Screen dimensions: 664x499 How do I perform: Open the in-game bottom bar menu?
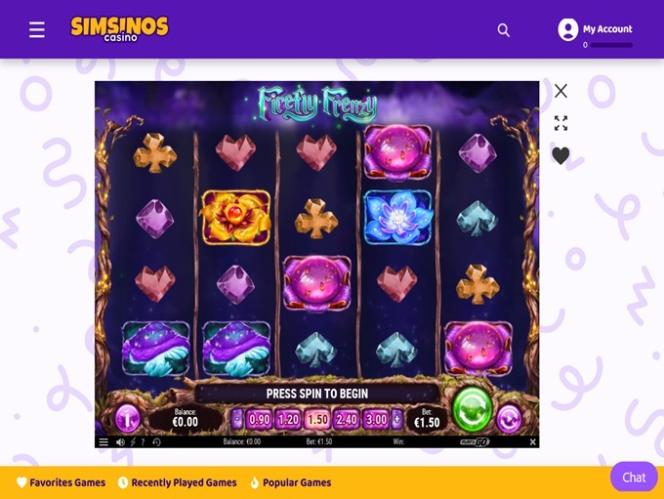(x=103, y=442)
